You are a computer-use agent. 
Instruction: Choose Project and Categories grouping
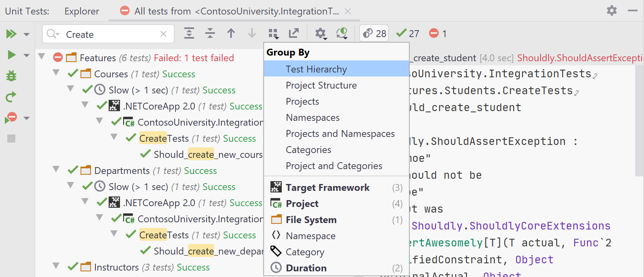point(336,166)
